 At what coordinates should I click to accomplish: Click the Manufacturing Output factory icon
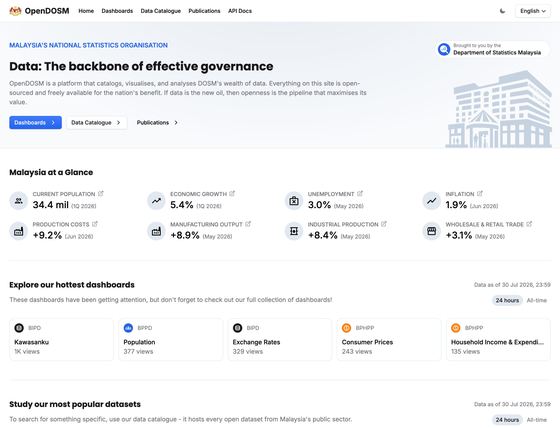(156, 231)
